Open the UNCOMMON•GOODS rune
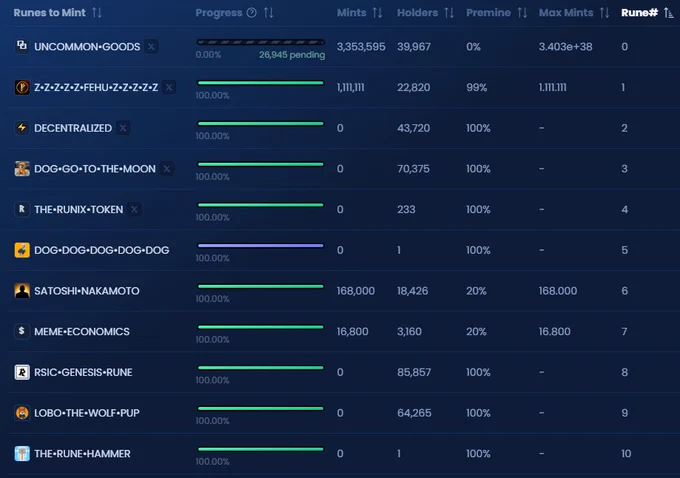Screen dimensions: 680x478 (x=87, y=47)
